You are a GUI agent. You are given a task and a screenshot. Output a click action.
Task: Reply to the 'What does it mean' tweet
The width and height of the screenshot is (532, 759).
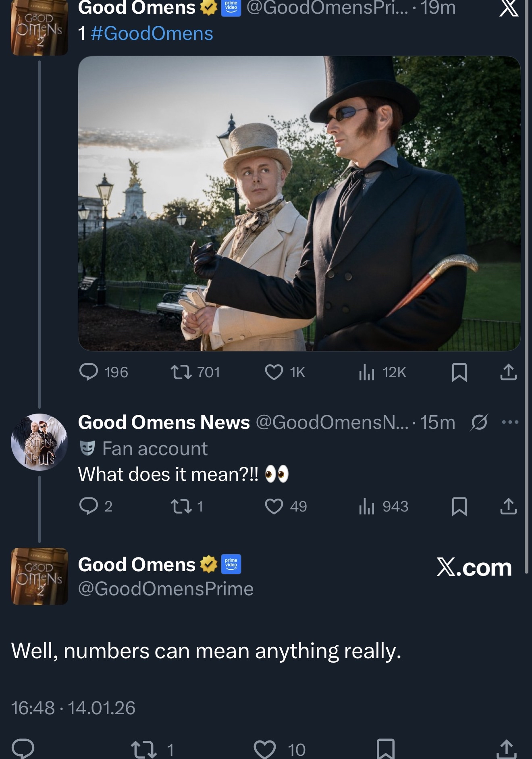click(89, 506)
